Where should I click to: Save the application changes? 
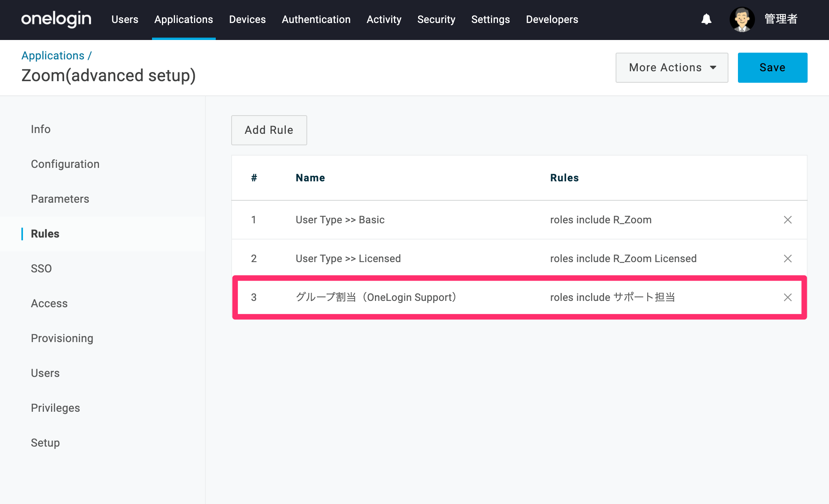pyautogui.click(x=772, y=68)
